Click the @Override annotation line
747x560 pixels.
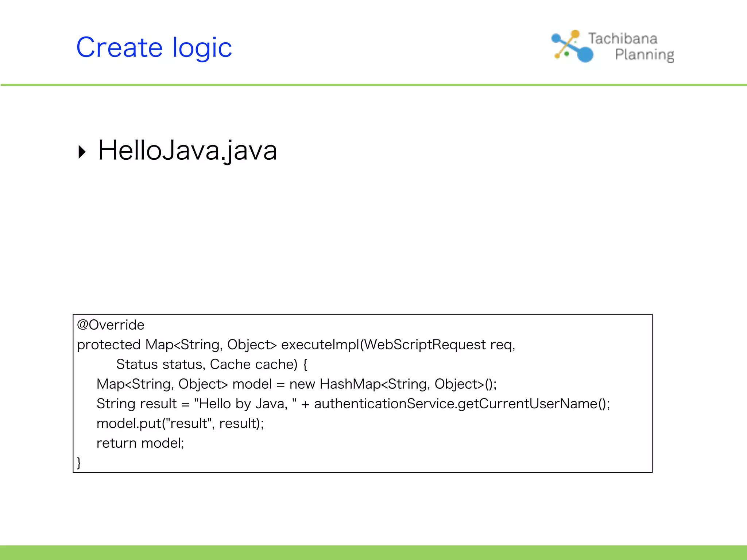point(111,325)
